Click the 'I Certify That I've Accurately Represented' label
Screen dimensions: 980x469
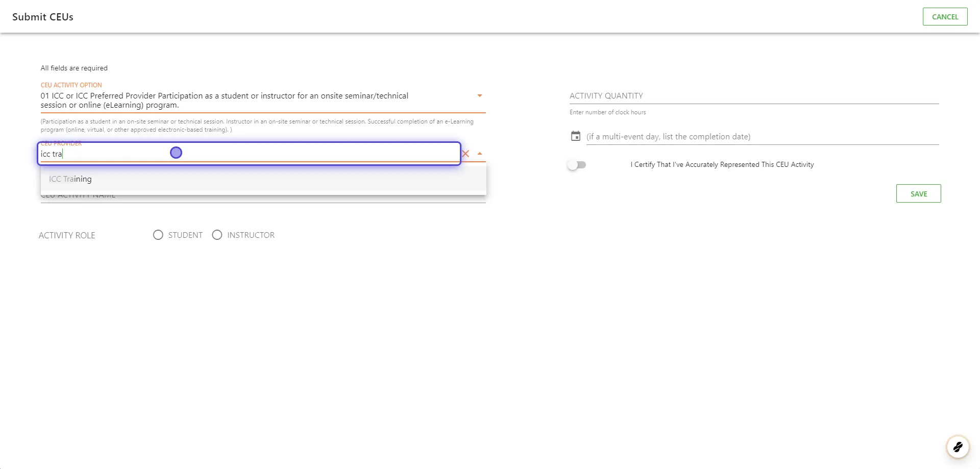point(722,165)
